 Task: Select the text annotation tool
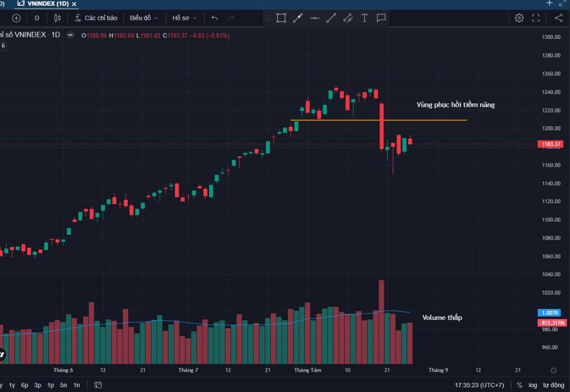coord(364,18)
